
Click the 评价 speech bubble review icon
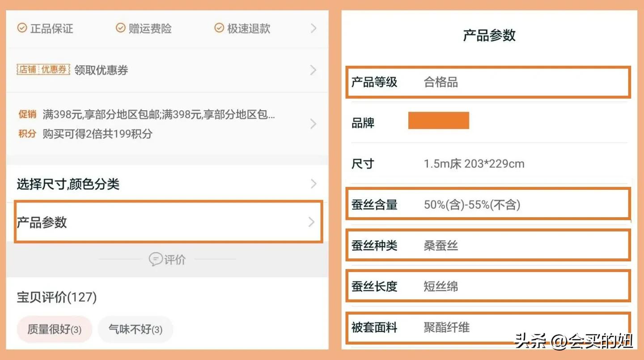click(155, 259)
